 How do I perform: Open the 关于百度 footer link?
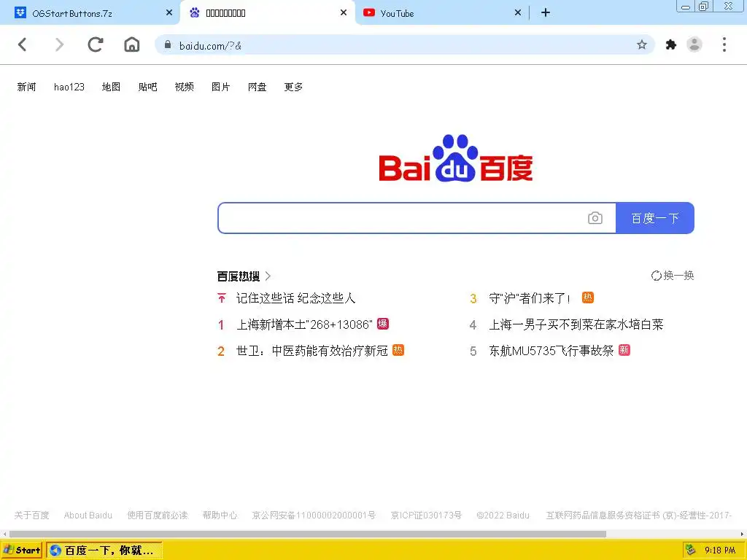click(32, 516)
